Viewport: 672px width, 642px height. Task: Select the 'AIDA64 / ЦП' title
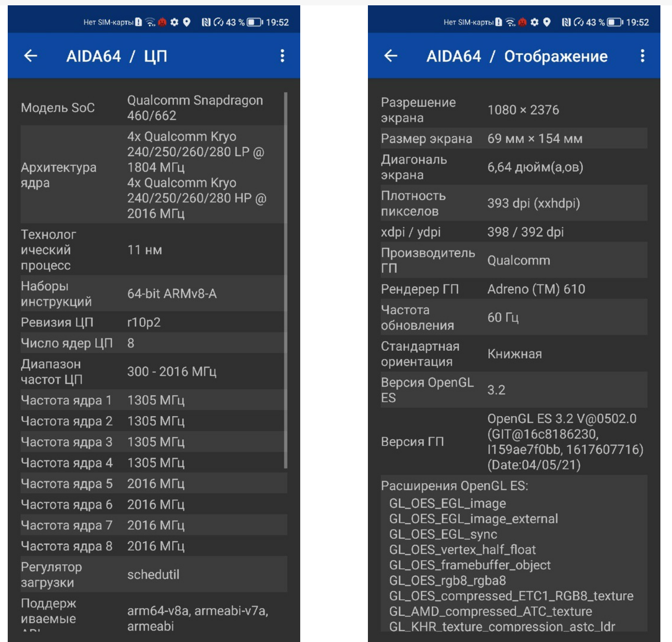(117, 56)
